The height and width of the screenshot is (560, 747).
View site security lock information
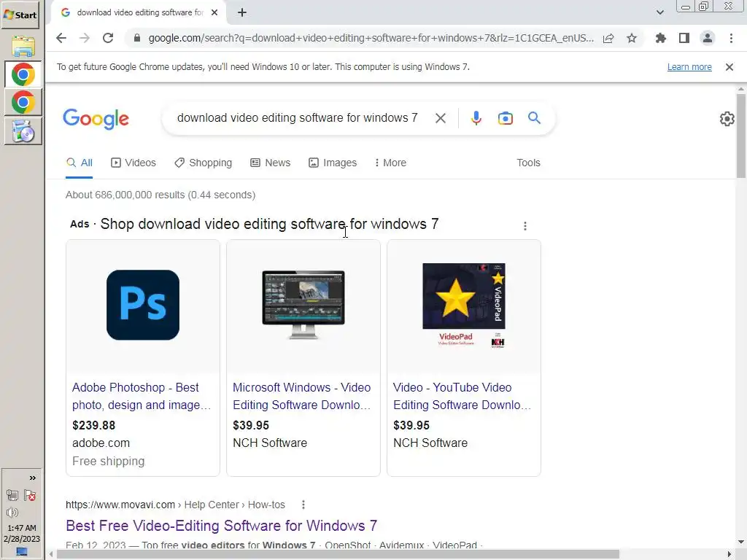pos(137,38)
